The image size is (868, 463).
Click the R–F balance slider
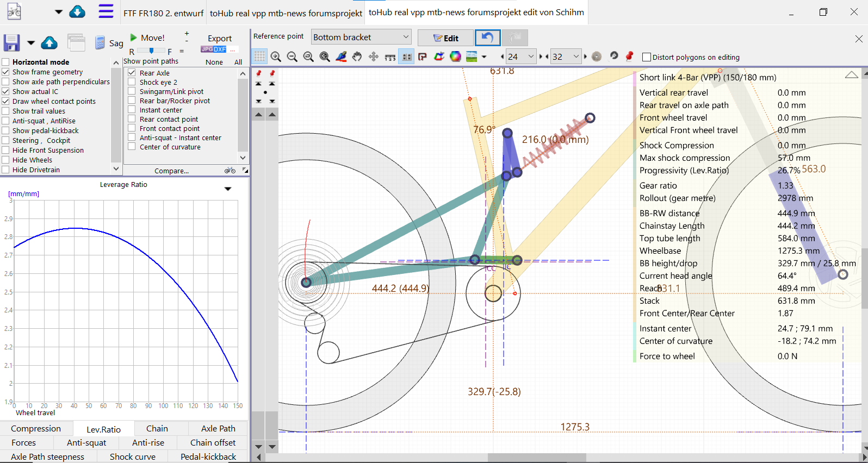pos(151,51)
